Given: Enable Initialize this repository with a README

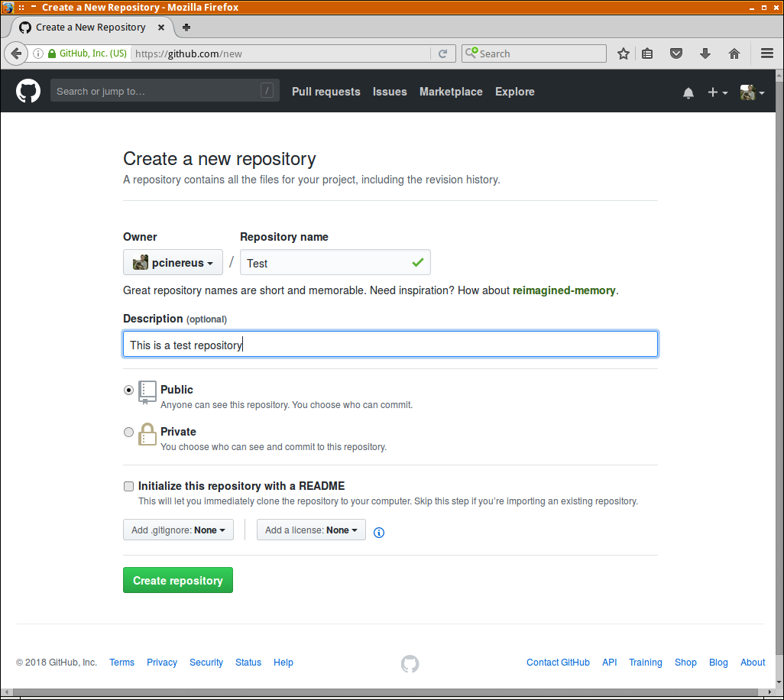Looking at the screenshot, I should (128, 486).
